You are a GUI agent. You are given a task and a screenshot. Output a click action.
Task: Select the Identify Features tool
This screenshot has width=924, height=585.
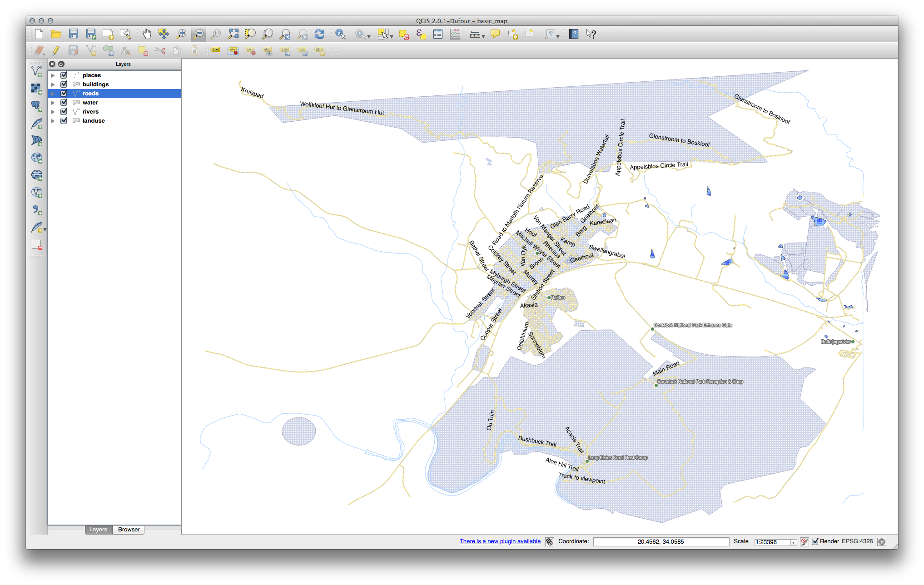click(x=340, y=34)
